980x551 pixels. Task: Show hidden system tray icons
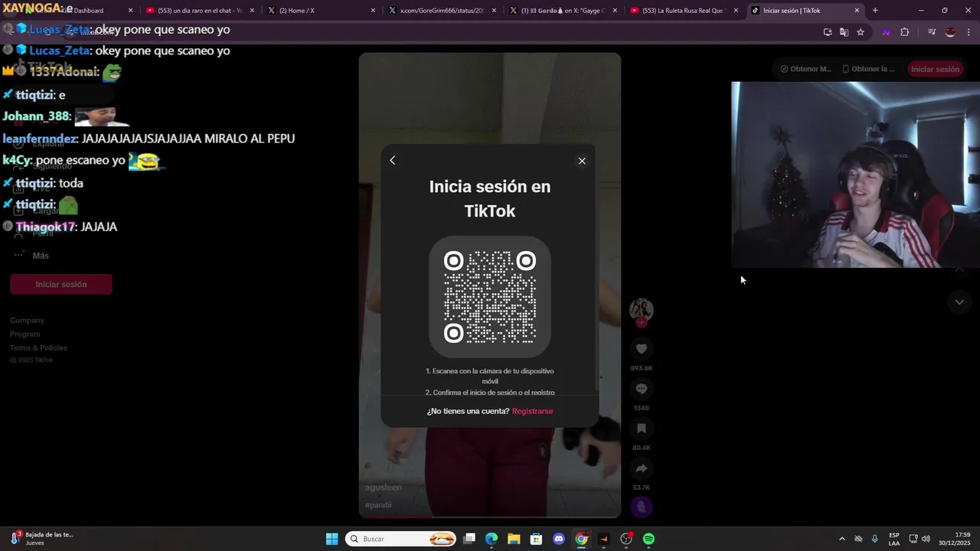pos(842,539)
